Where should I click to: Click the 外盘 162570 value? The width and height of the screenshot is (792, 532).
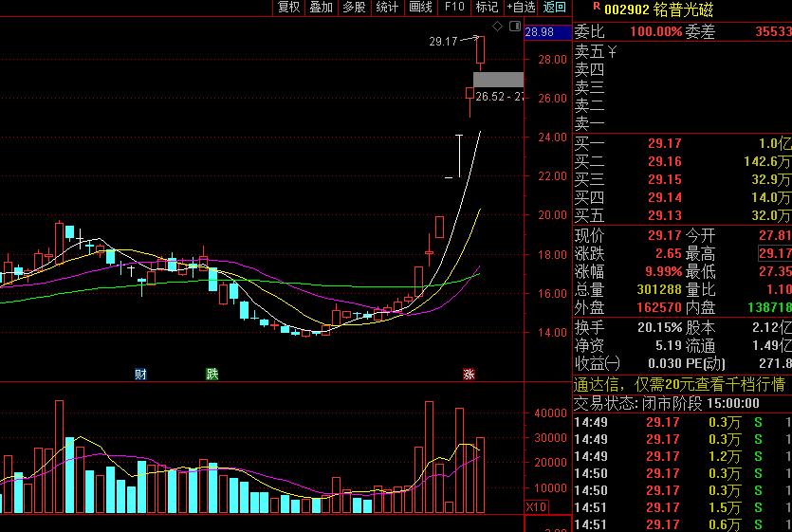[659, 307]
